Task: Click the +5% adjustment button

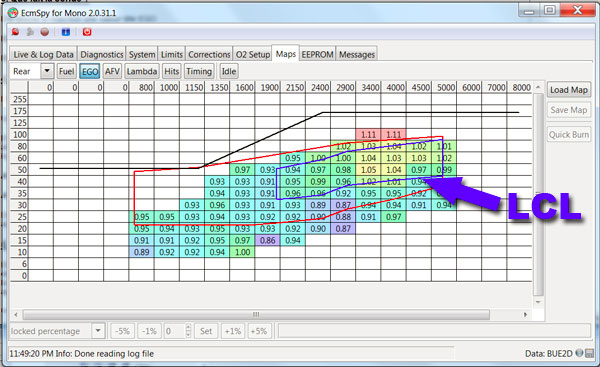Action: [x=259, y=331]
